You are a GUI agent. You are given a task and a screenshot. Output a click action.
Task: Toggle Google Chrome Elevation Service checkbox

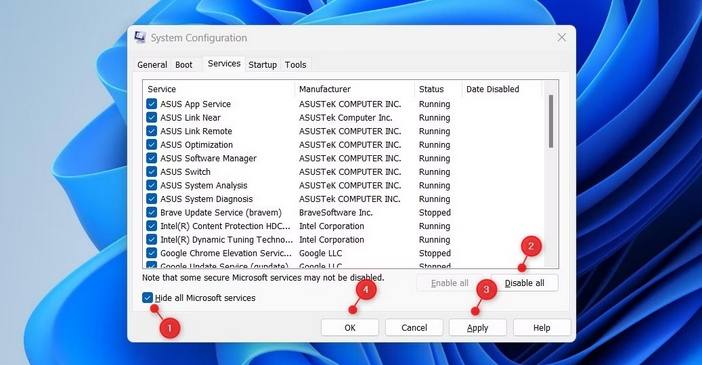click(x=151, y=253)
